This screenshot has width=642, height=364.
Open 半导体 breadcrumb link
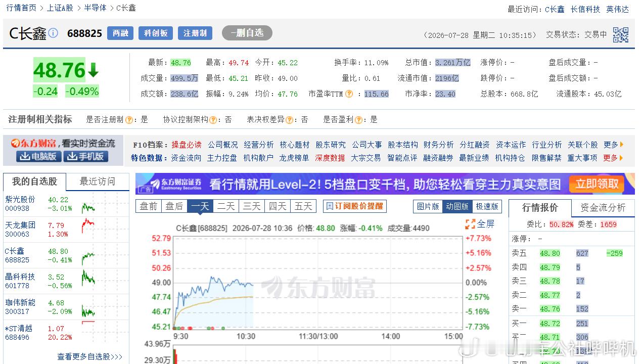[96, 8]
